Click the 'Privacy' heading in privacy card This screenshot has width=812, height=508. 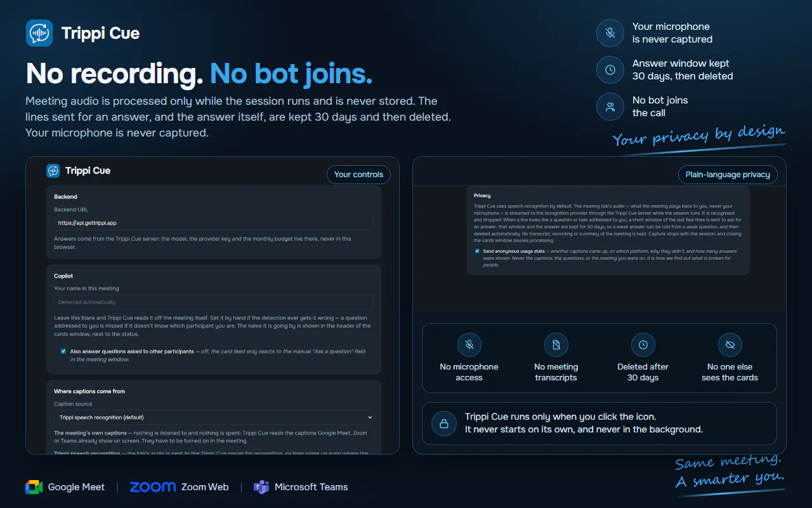(x=482, y=196)
